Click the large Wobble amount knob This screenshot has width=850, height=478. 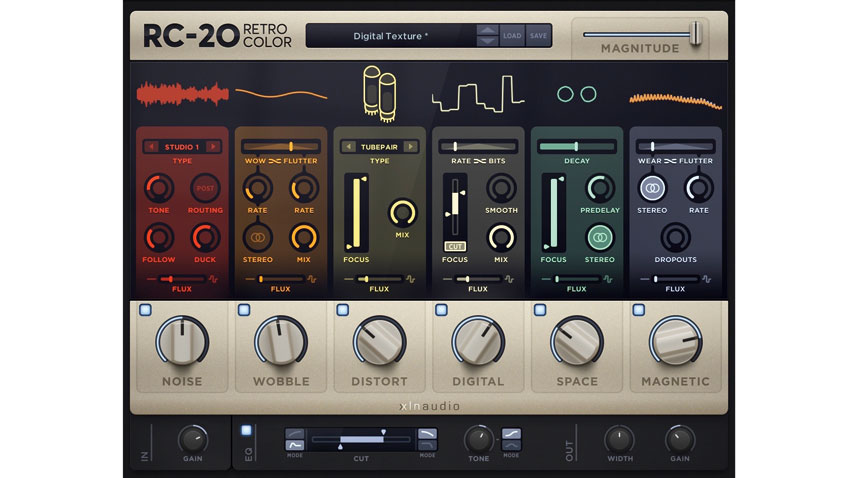pyautogui.click(x=281, y=343)
